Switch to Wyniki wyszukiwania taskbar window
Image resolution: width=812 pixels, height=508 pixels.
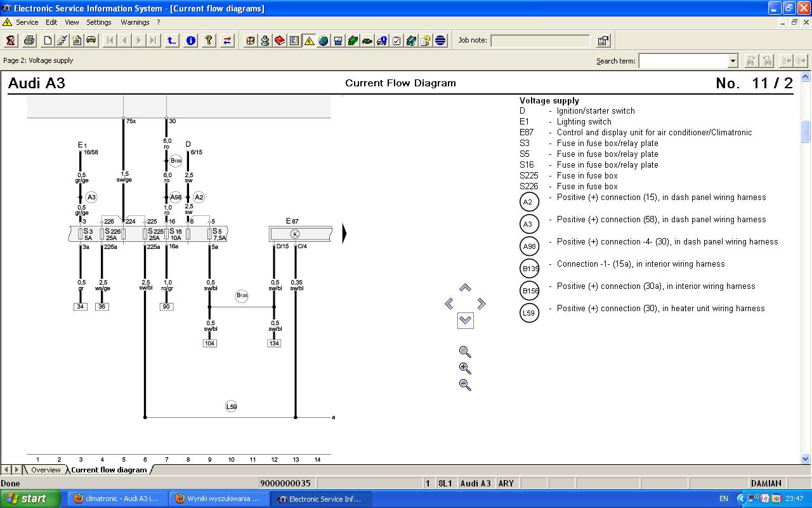click(218, 499)
